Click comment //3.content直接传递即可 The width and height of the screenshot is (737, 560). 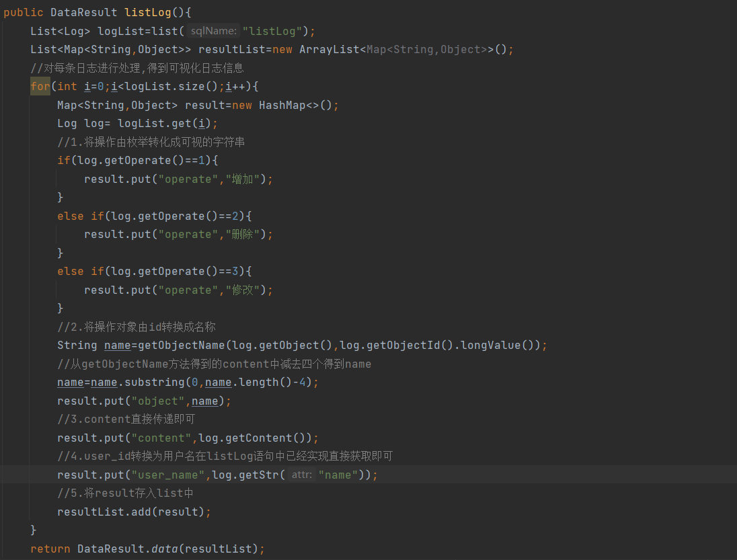click(126, 419)
